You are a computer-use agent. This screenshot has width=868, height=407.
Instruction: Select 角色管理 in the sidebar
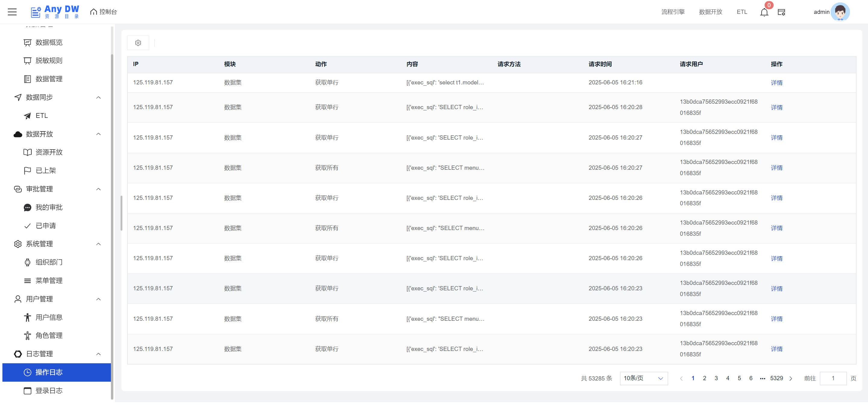(49, 335)
